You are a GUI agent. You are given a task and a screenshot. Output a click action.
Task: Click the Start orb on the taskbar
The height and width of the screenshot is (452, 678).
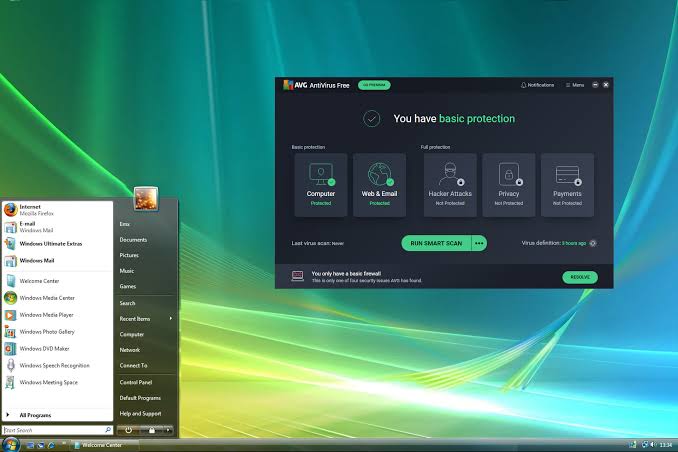[10, 444]
